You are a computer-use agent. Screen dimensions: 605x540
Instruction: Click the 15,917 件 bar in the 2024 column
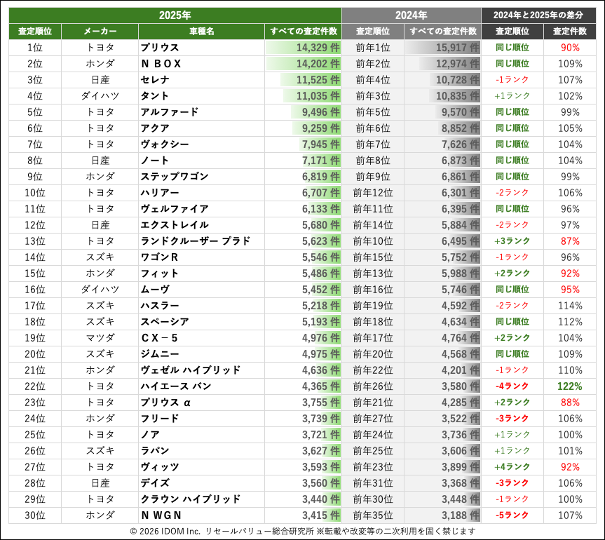442,47
